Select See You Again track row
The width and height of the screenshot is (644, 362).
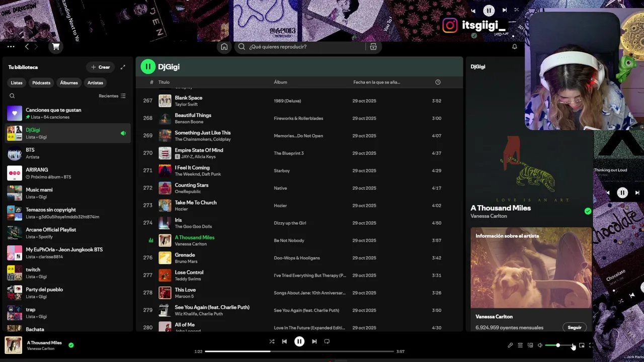[x=300, y=310]
